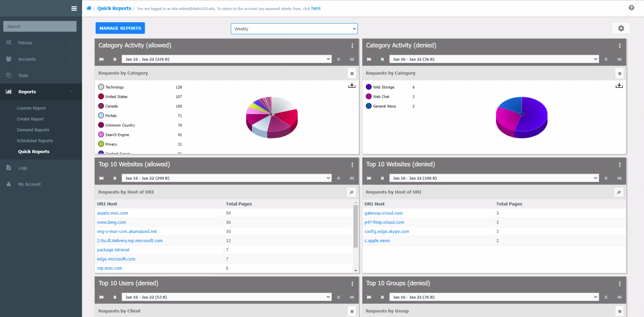Collapse the sidebar using the hamburger icon
This screenshot has width=644, height=317.
click(x=74, y=8)
